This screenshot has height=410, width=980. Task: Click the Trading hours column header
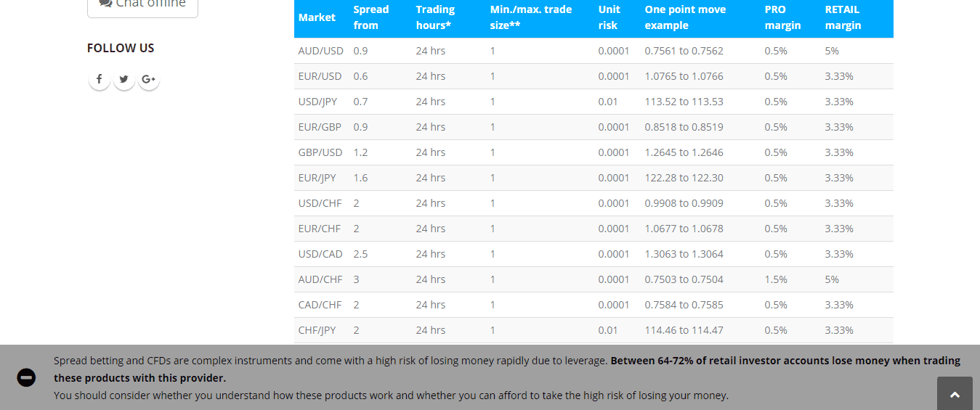435,17
